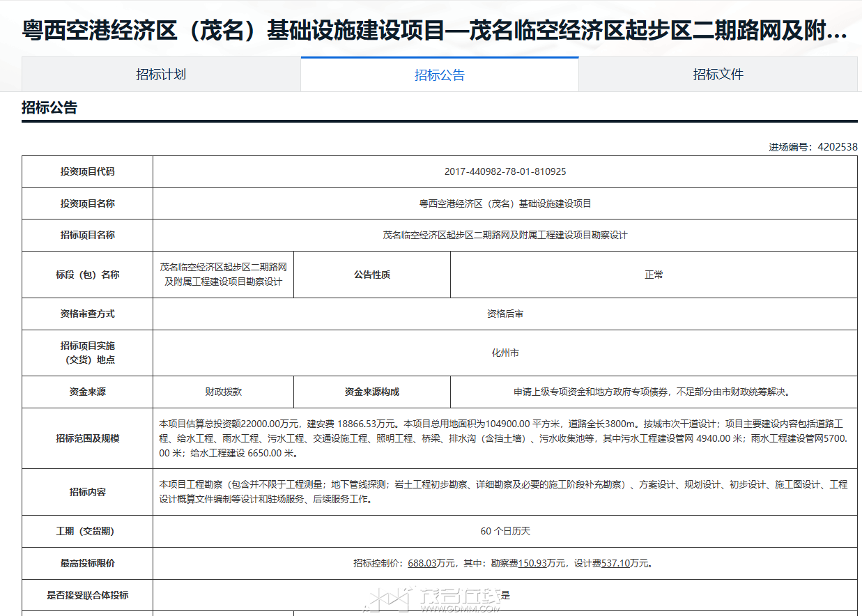Click the underlined 688.03 control price
The width and height of the screenshot is (862, 616).
coord(422,563)
